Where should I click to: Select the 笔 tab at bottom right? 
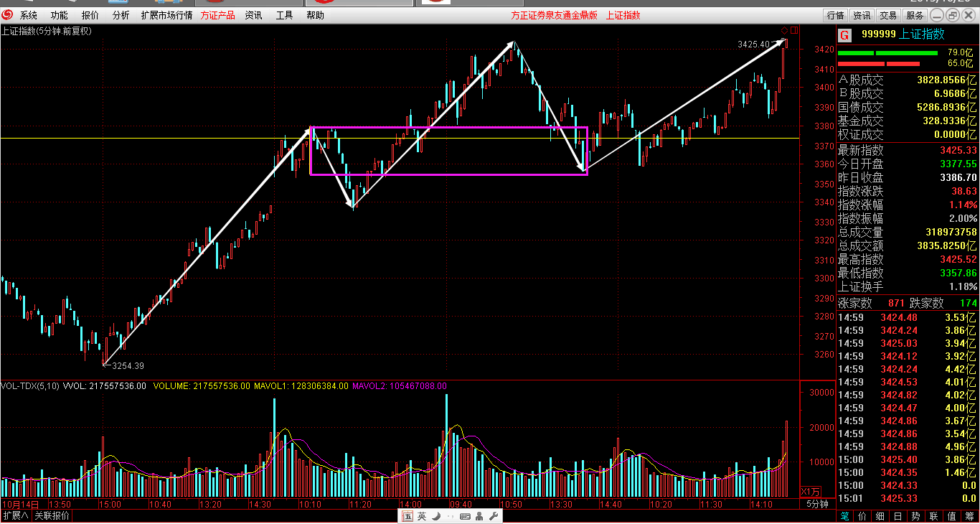click(844, 516)
